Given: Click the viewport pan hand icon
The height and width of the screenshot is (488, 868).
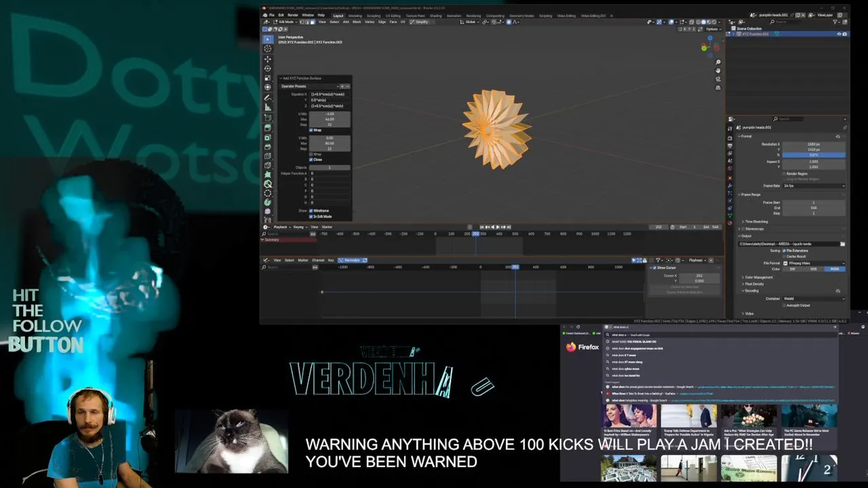Looking at the screenshot, I should click(x=718, y=70).
